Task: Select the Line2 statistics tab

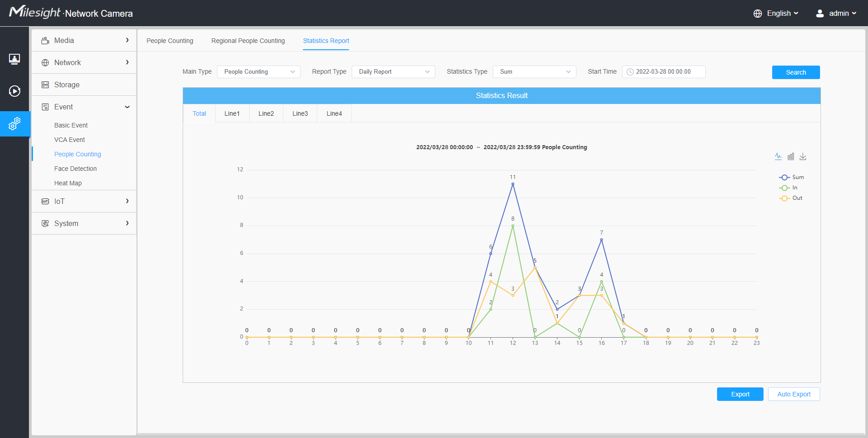Action: pyautogui.click(x=266, y=113)
